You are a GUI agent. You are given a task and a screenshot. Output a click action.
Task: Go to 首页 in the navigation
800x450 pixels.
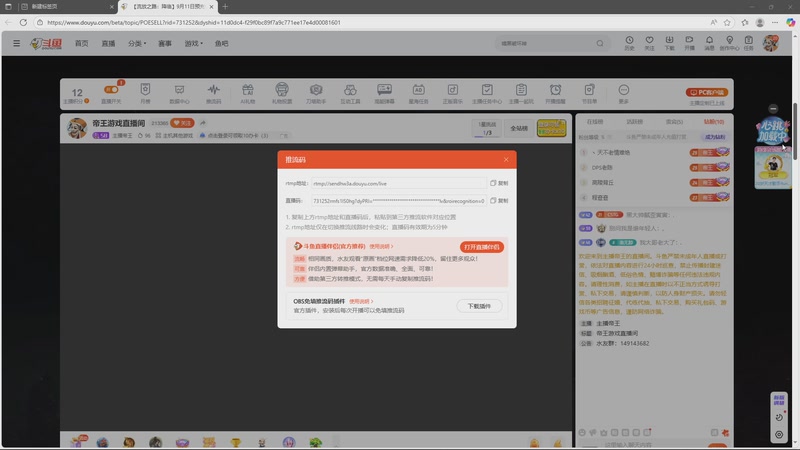click(x=82, y=43)
